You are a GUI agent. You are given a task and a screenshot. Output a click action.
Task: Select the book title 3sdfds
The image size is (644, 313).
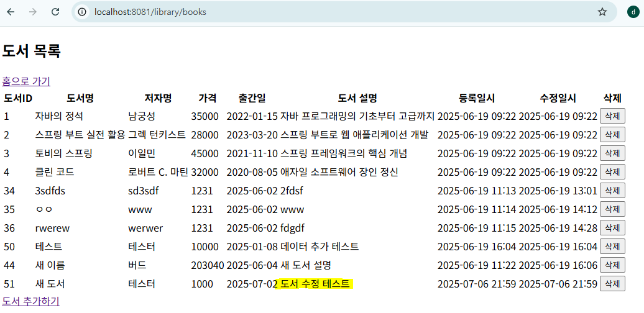click(x=50, y=191)
